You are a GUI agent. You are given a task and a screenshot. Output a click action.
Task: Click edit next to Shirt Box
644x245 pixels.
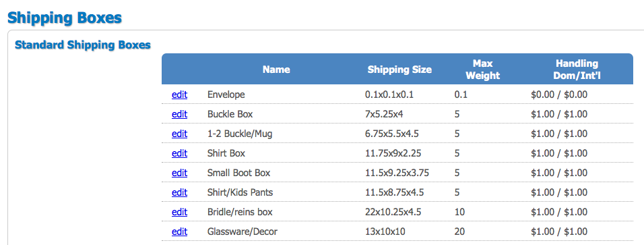click(179, 154)
